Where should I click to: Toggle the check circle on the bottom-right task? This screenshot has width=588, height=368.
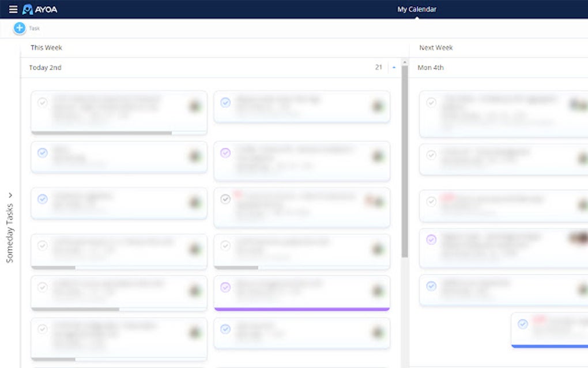pos(523,324)
